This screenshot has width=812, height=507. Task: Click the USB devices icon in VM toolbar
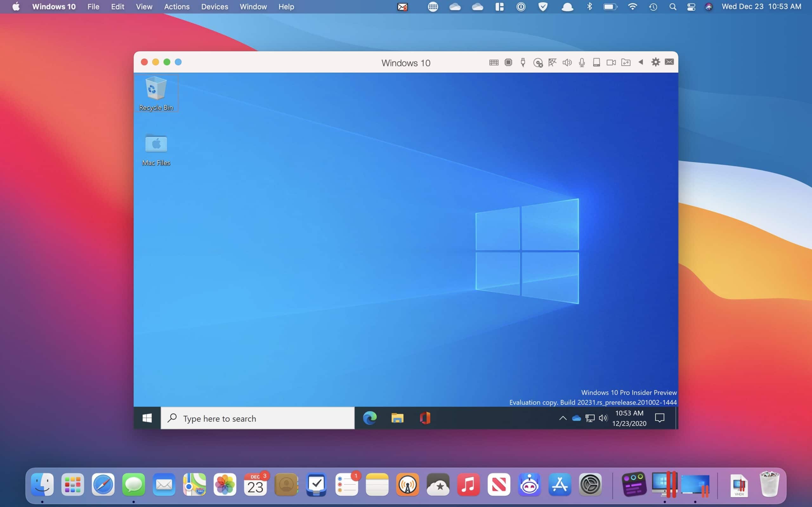[523, 62]
